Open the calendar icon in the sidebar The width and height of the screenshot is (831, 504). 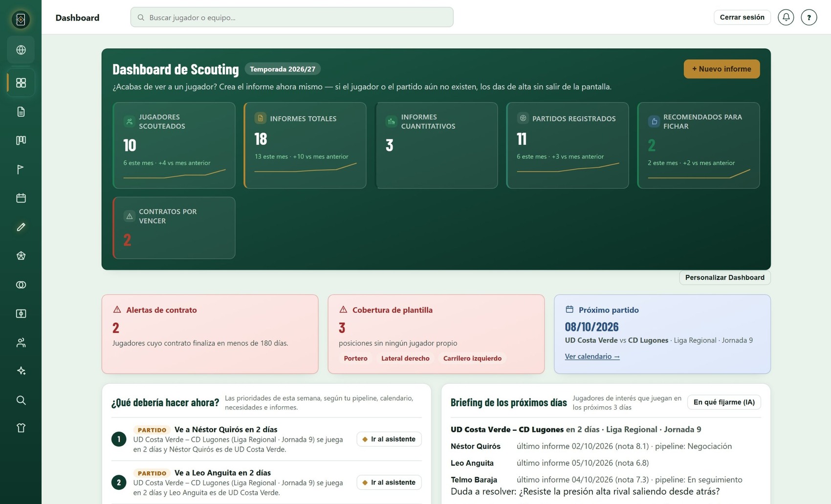click(21, 198)
